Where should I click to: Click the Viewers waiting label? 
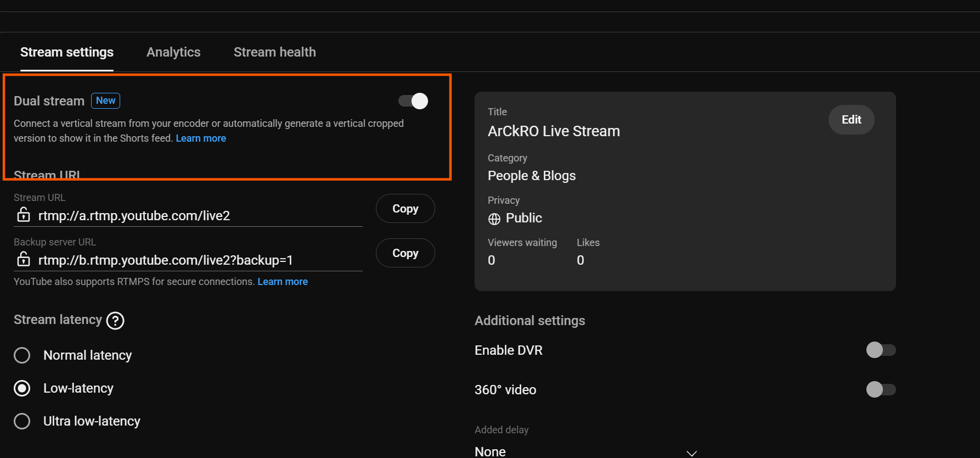click(x=522, y=243)
